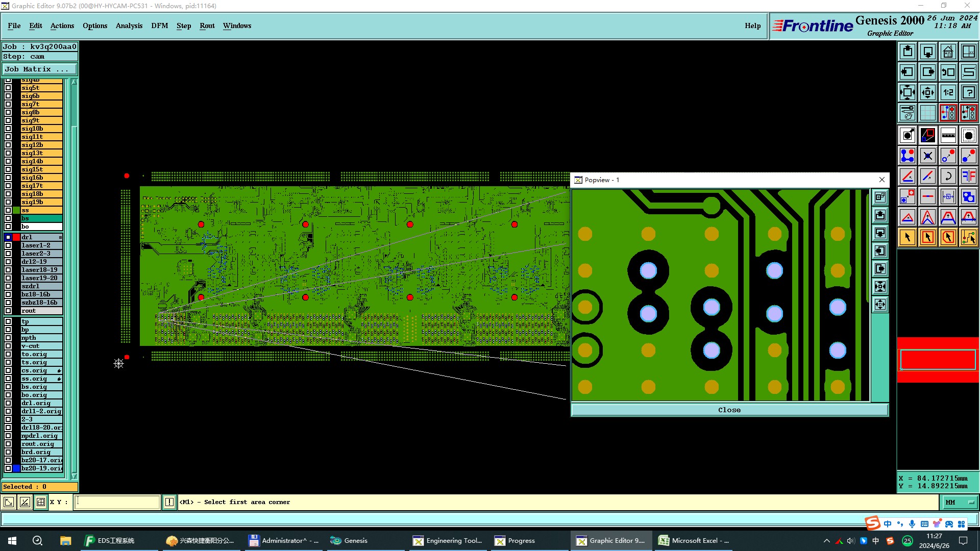
Task: Select the ruler measure tool
Action: [x=948, y=135]
